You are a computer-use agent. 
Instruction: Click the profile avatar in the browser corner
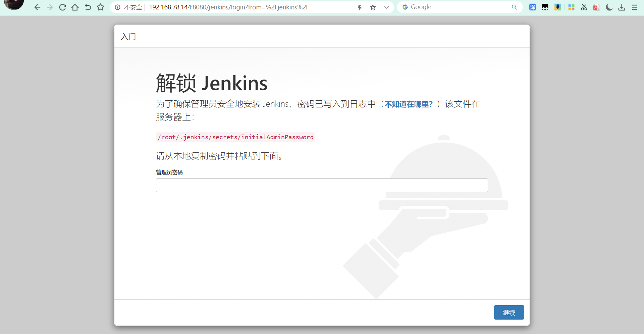click(14, 4)
